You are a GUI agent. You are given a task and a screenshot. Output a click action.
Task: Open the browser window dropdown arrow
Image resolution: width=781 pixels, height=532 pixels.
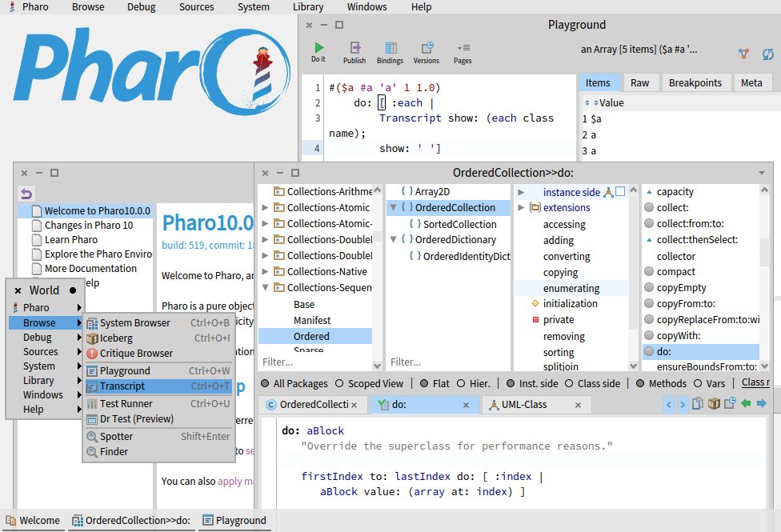click(x=762, y=173)
